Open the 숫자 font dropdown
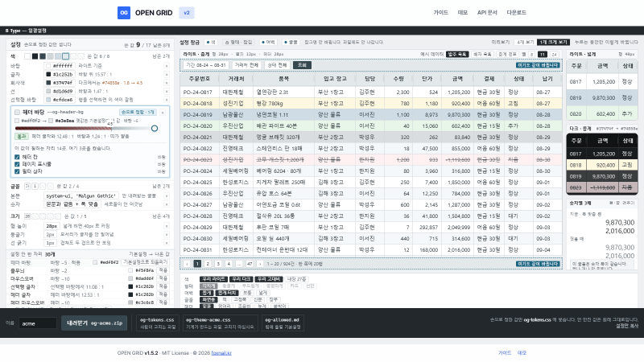 point(72,204)
